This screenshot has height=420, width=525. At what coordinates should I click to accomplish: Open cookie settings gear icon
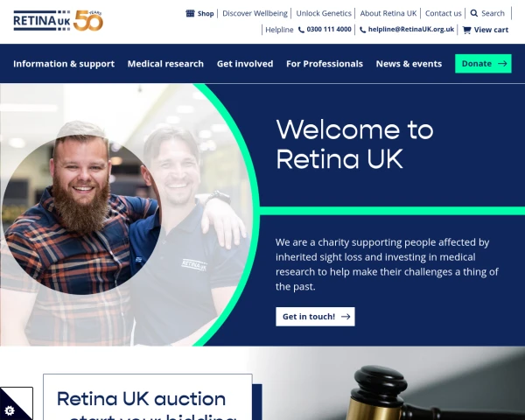10,410
